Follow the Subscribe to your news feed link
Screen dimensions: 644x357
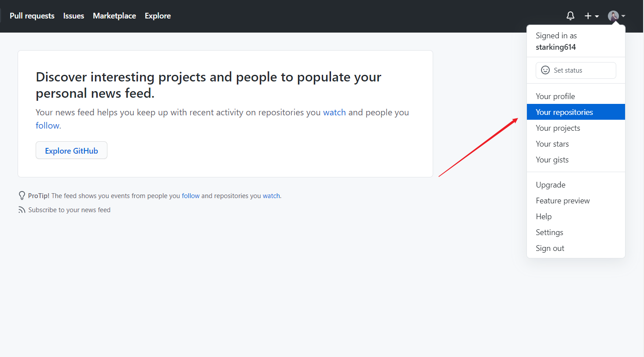69,210
